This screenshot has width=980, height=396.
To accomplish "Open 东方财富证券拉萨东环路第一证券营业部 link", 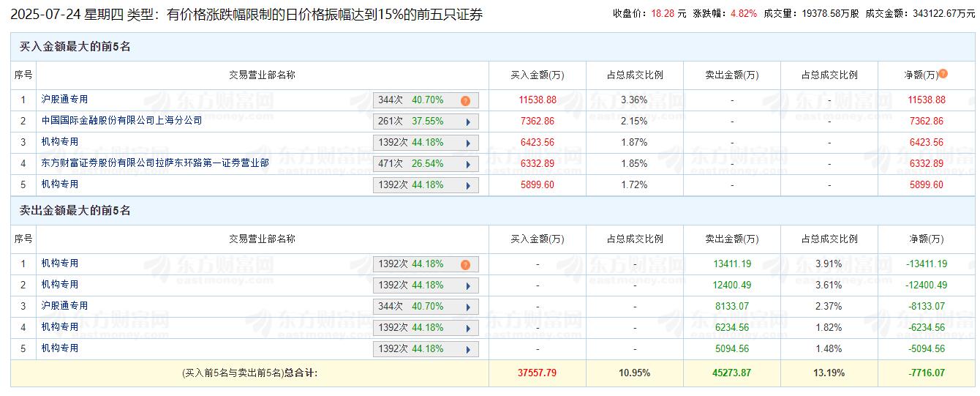I will click(x=155, y=163).
